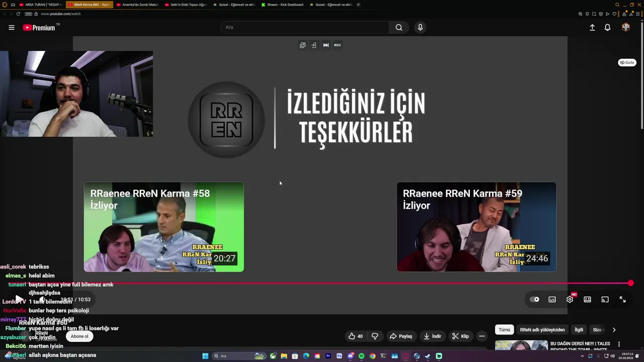Viewport: 644px width, 362px height.
Task: Click the İndir download button
Action: [x=432, y=336]
